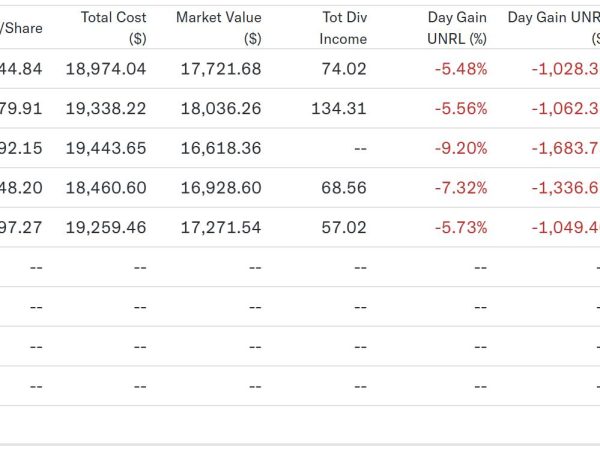Click the -7.32% day gain cell

pyautogui.click(x=461, y=188)
